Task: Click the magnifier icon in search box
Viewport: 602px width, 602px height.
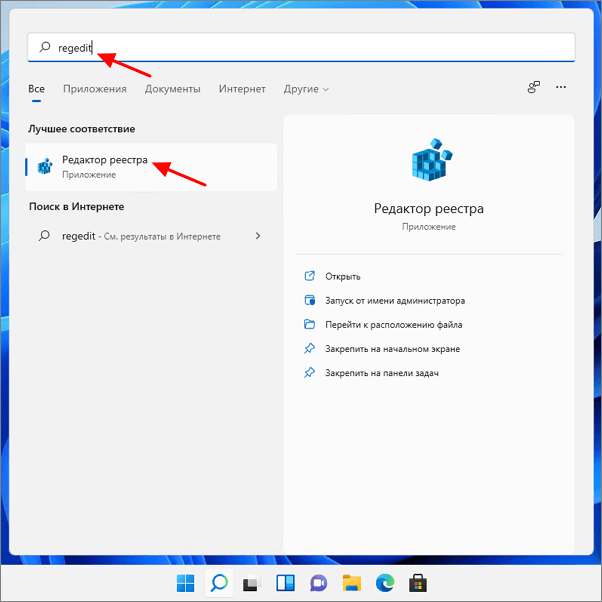Action: (45, 47)
